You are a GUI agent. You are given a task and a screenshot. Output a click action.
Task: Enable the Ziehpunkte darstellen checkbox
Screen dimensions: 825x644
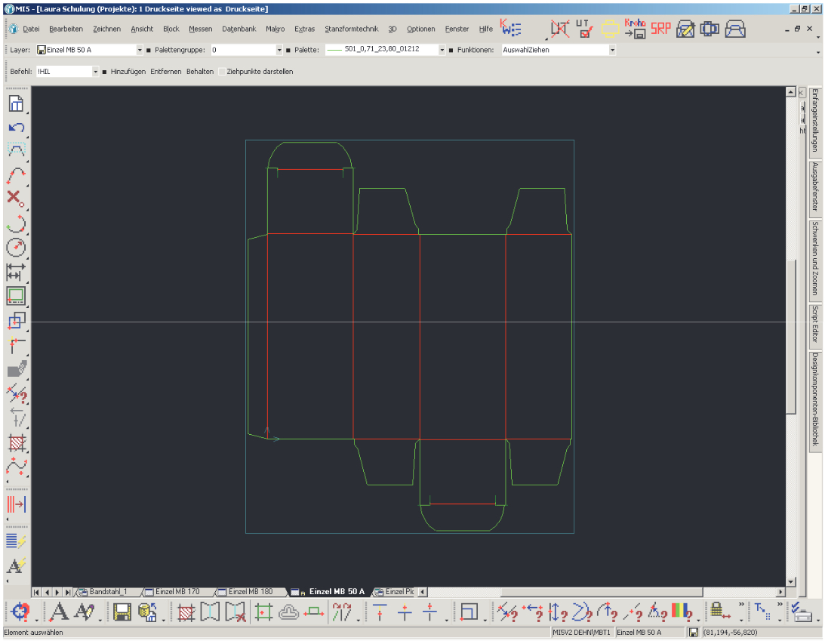[222, 72]
